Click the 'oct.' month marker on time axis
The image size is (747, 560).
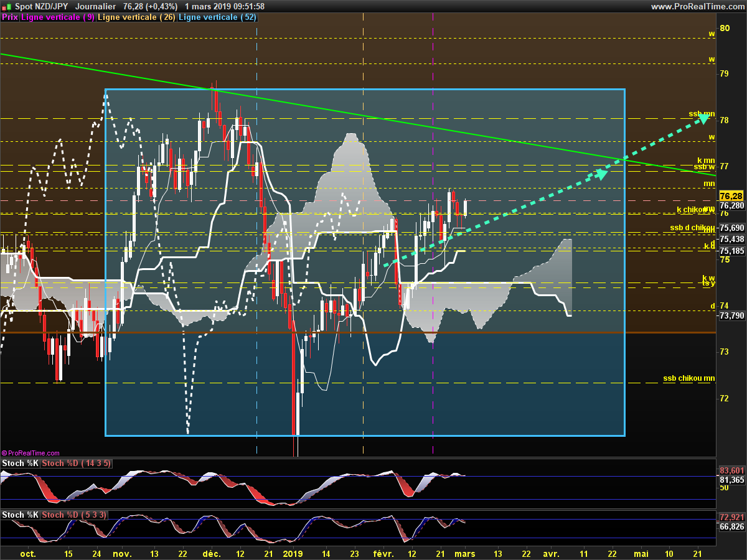[29, 553]
